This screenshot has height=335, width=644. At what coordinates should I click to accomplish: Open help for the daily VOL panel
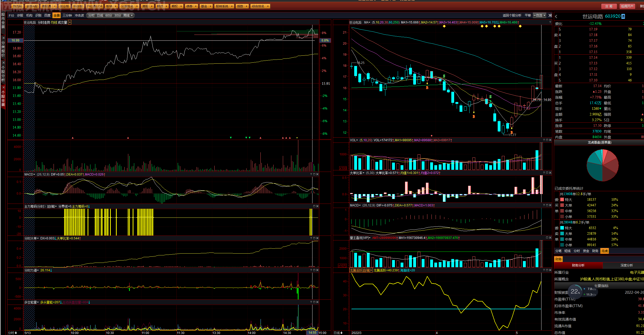point(544,140)
